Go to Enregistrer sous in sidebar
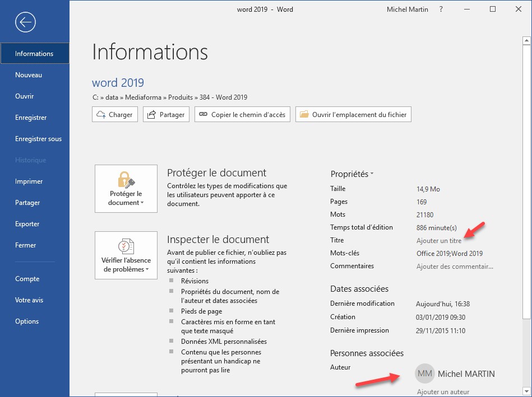The height and width of the screenshot is (397, 532). point(38,139)
